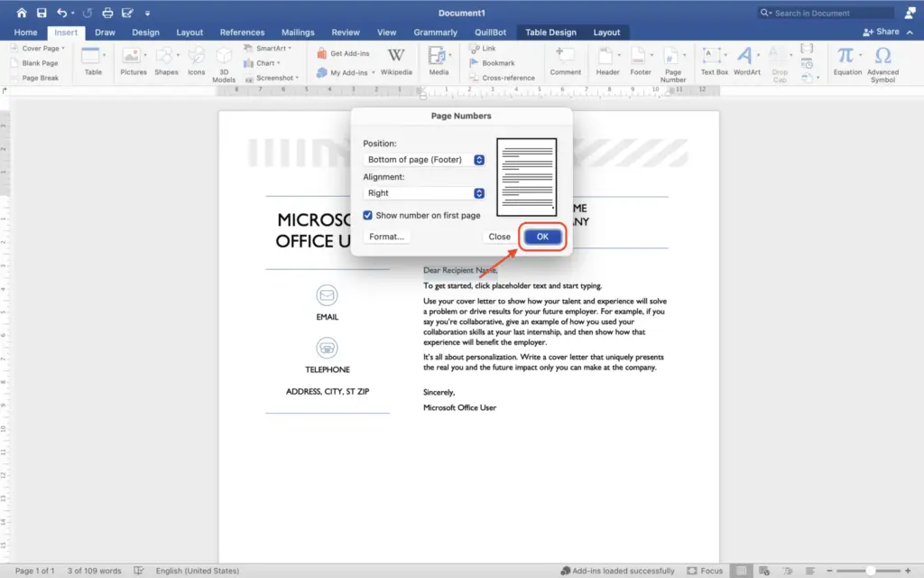Open the Customize Quick Access Toolbar arrow

tap(147, 13)
